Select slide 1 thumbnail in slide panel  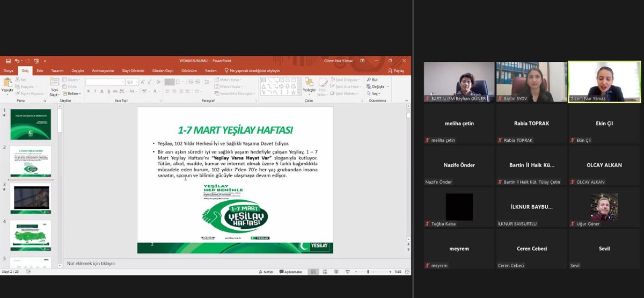[31, 125]
